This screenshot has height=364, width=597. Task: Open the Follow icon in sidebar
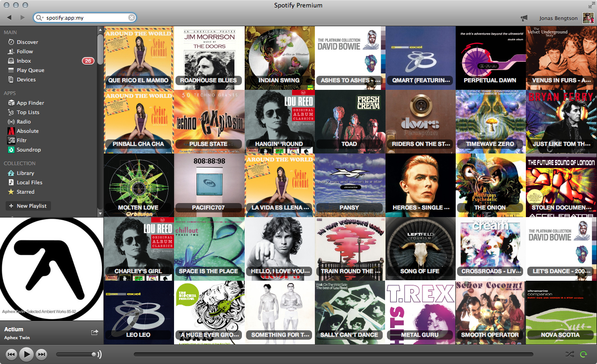[11, 51]
